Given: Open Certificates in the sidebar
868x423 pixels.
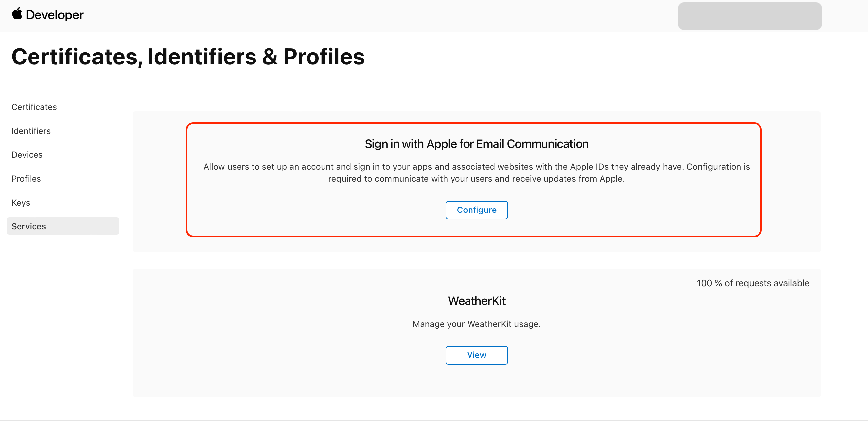Looking at the screenshot, I should 34,107.
